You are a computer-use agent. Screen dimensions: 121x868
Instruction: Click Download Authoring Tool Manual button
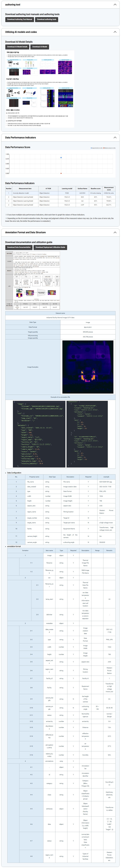20,20
